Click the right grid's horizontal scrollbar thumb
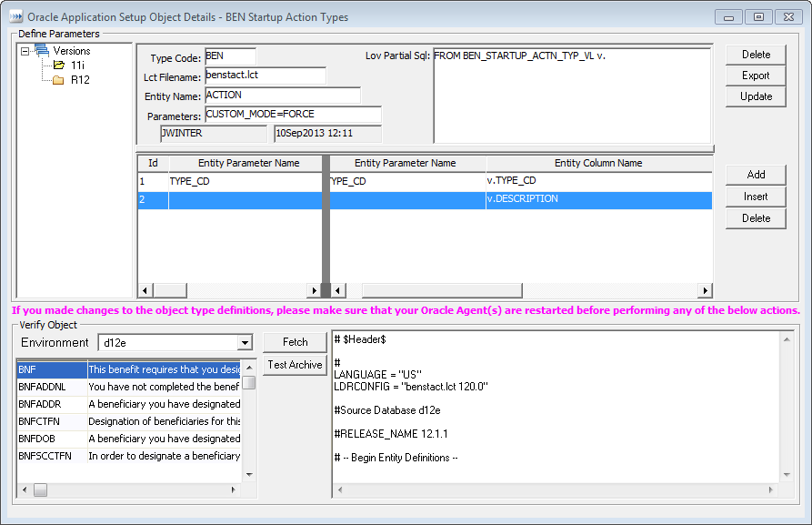Screen dimensions: 812x525 442,291
